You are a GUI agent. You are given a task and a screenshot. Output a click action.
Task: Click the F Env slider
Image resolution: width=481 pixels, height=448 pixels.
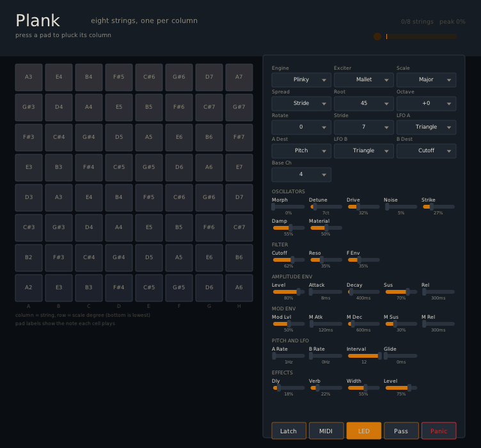pyautogui.click(x=363, y=260)
